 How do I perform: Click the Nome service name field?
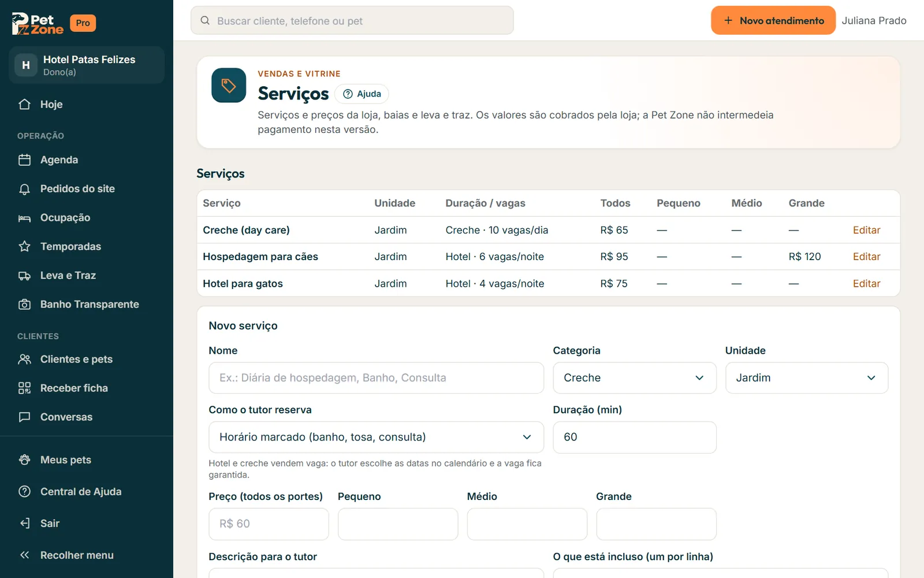click(376, 377)
